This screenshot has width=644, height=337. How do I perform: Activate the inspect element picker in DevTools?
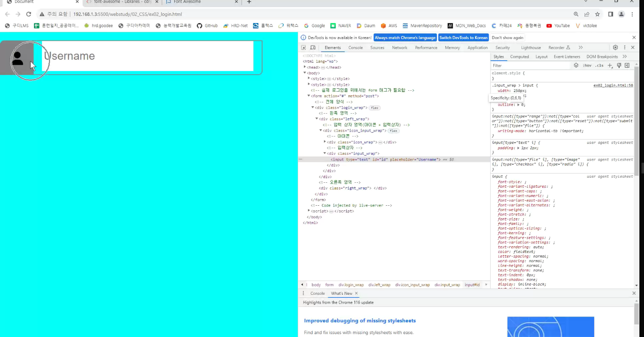[304, 48]
